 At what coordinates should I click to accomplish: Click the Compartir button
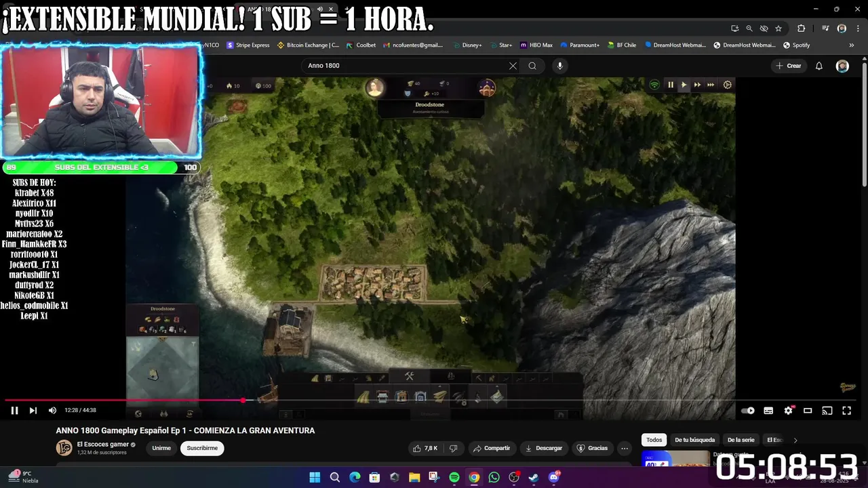492,448
